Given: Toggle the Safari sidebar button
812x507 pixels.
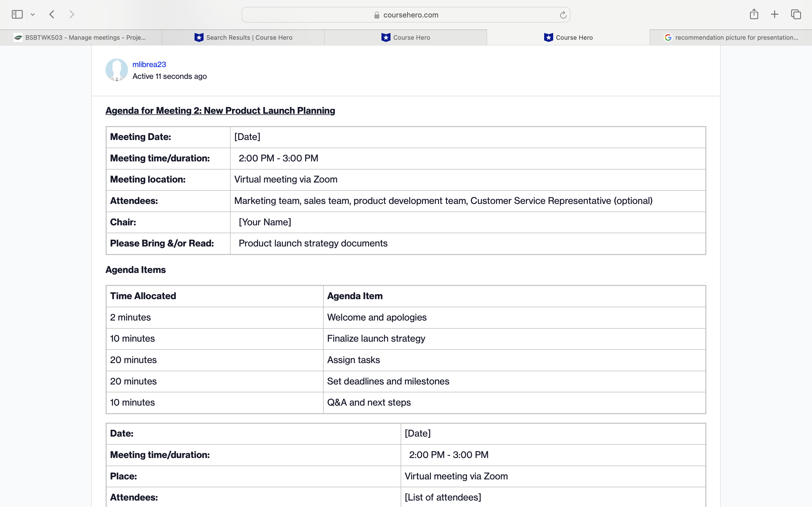Looking at the screenshot, I should (17, 14).
